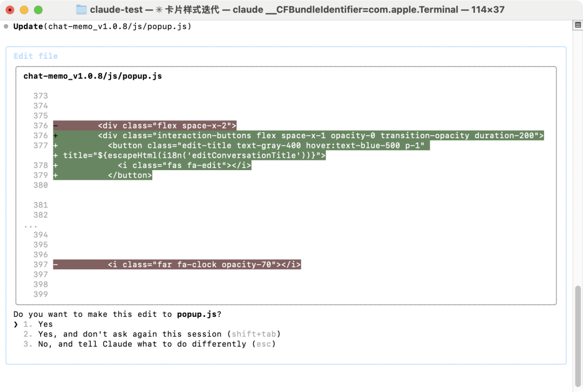Click the green zoom window button
Image resolution: width=583 pixels, height=392 pixels.
pos(38,10)
